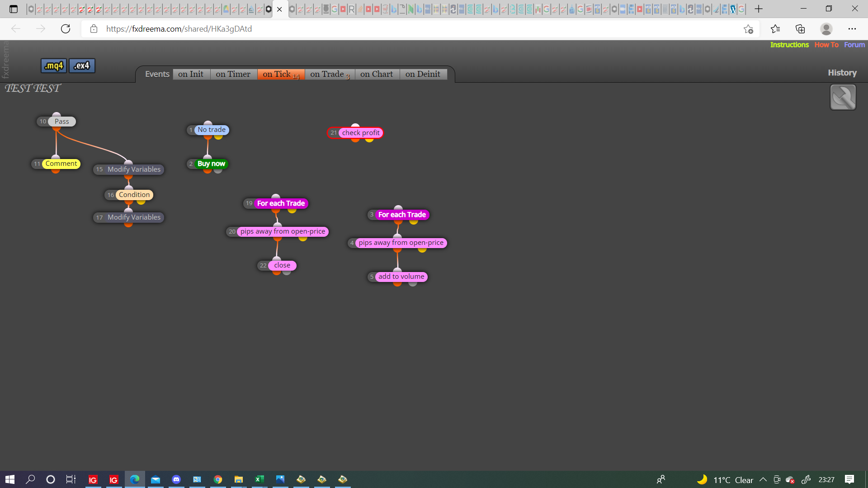The width and height of the screenshot is (868, 488).
Task: Open the on Timer event tab
Action: 233,74
